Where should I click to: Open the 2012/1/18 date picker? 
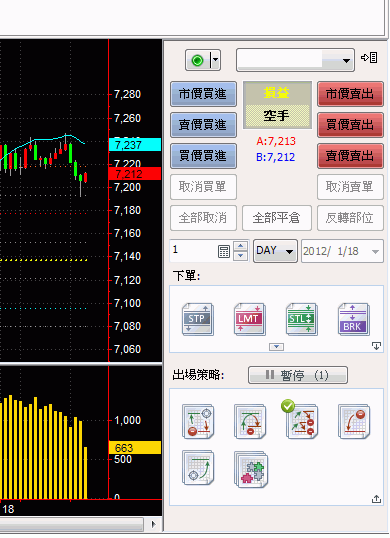[342, 251]
